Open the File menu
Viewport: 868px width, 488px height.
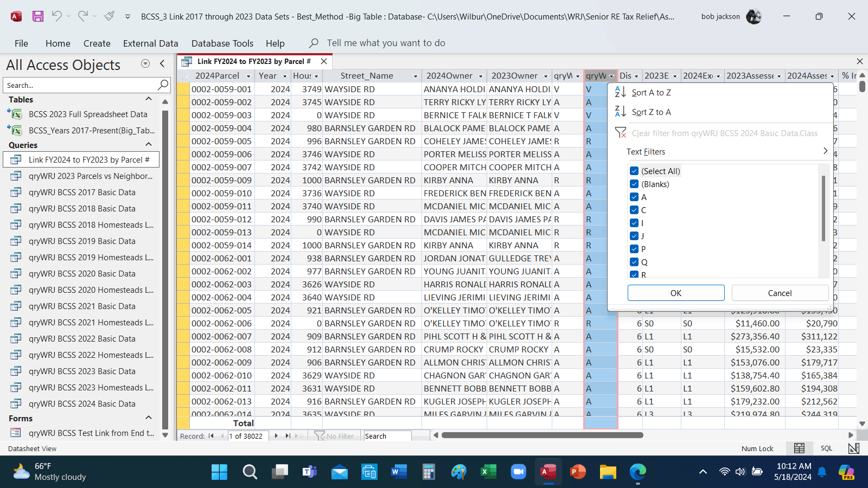(x=22, y=43)
